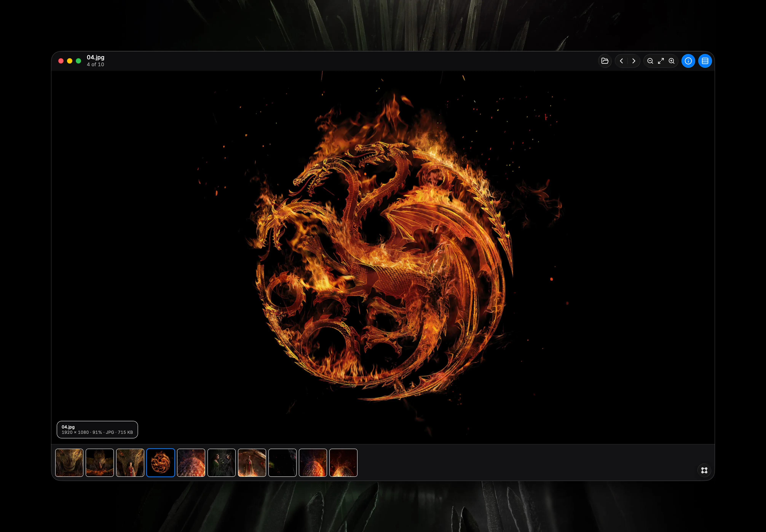Advance to next image with right chevron

point(634,61)
